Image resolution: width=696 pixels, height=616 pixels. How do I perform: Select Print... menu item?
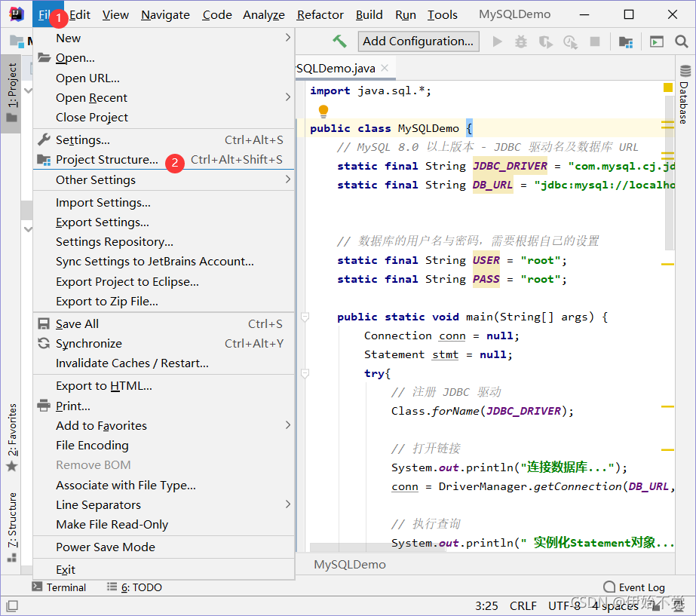(x=164, y=406)
